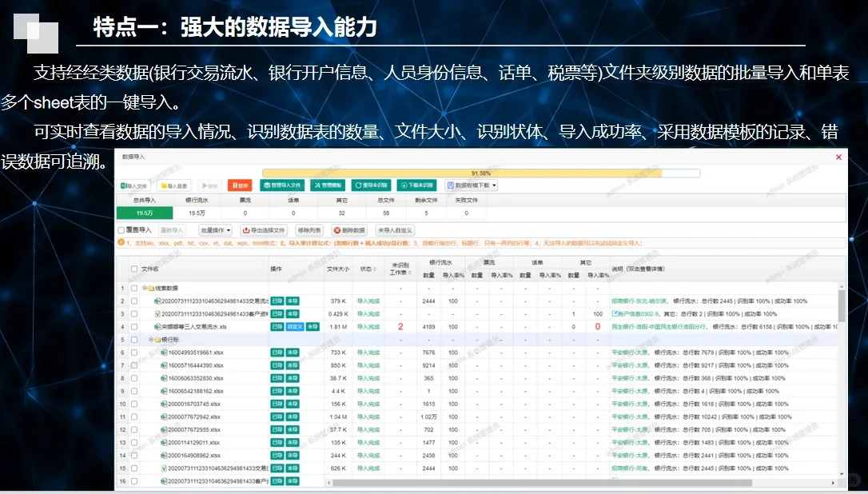Click 已导 tag for 2000016703745.xlsx
This screenshot has height=494, width=868.
click(x=277, y=404)
